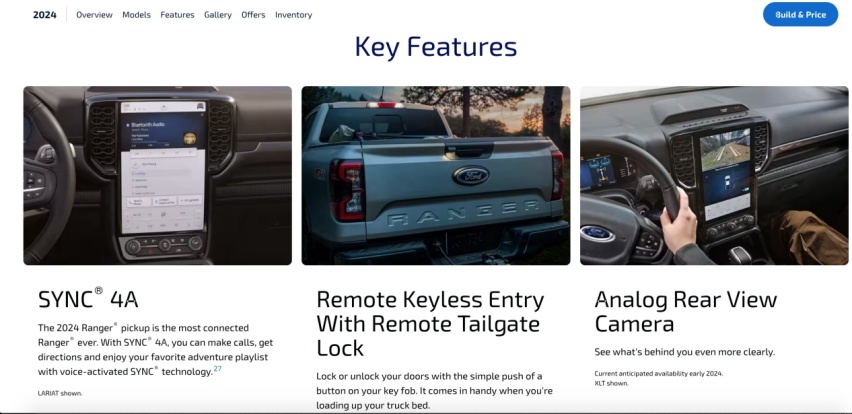Select the Offers nav link

(253, 15)
